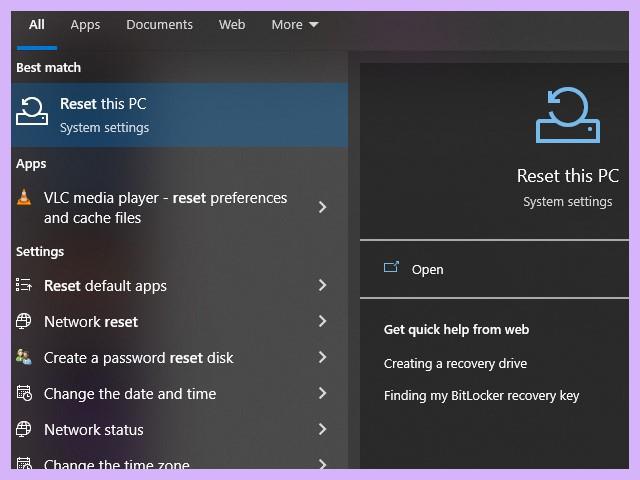Viewport: 640px width, 480px height.
Task: Click the date and time calendar icon
Action: click(24, 393)
